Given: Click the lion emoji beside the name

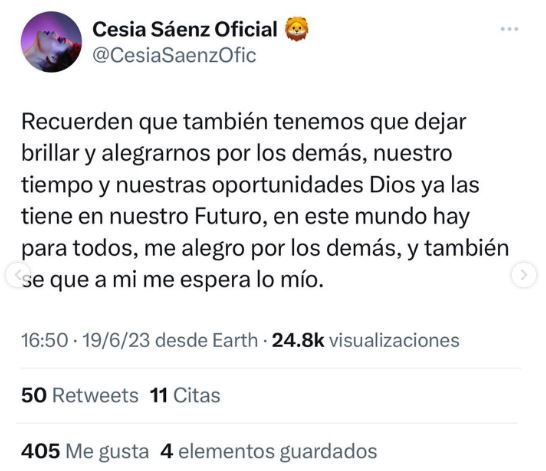Looking at the screenshot, I should point(296,29).
